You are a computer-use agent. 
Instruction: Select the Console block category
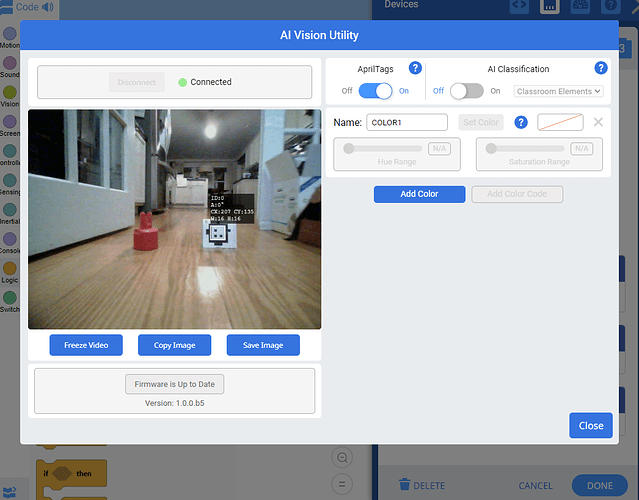pyautogui.click(x=10, y=243)
